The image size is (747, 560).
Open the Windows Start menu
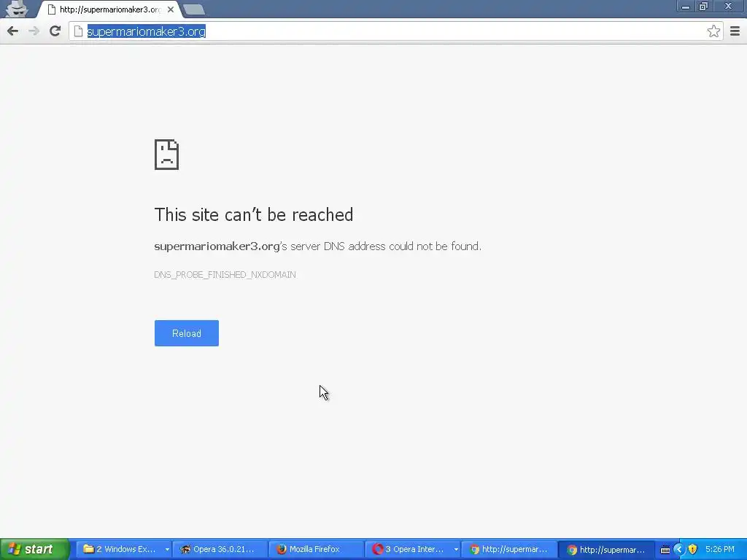[35, 549]
